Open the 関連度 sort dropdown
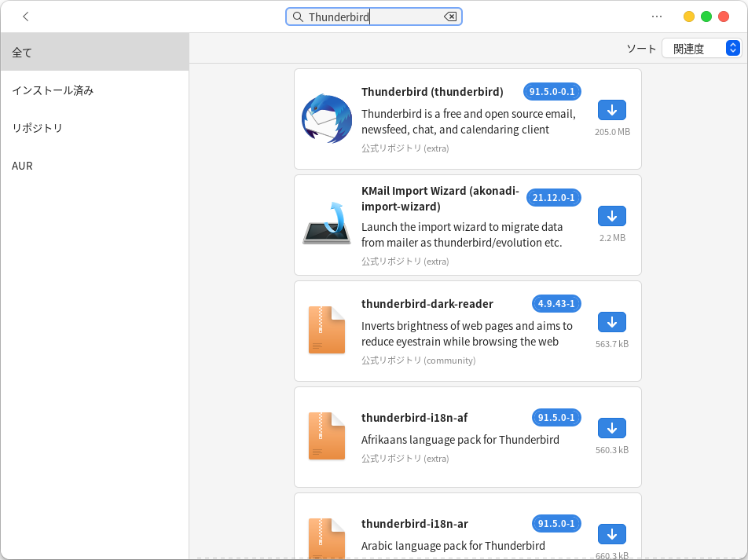 [701, 49]
